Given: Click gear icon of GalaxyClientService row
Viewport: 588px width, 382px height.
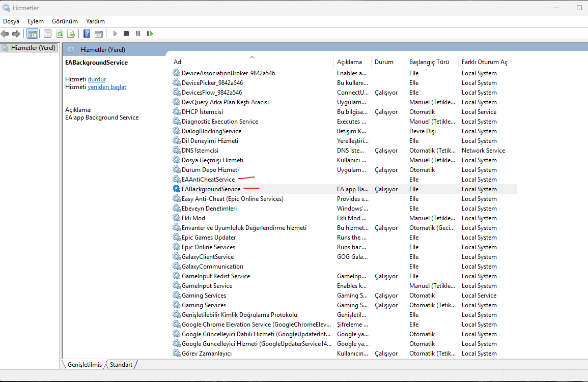Looking at the screenshot, I should pos(176,256).
